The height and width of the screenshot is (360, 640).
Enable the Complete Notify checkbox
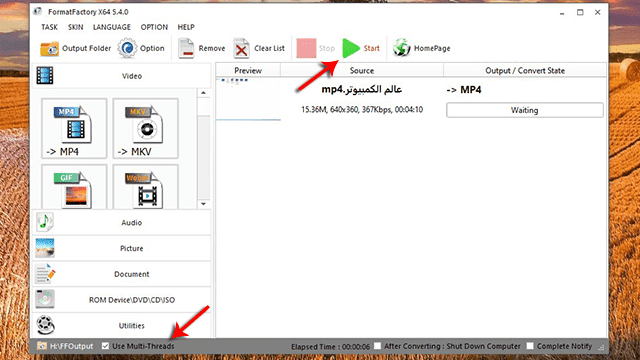(x=530, y=346)
